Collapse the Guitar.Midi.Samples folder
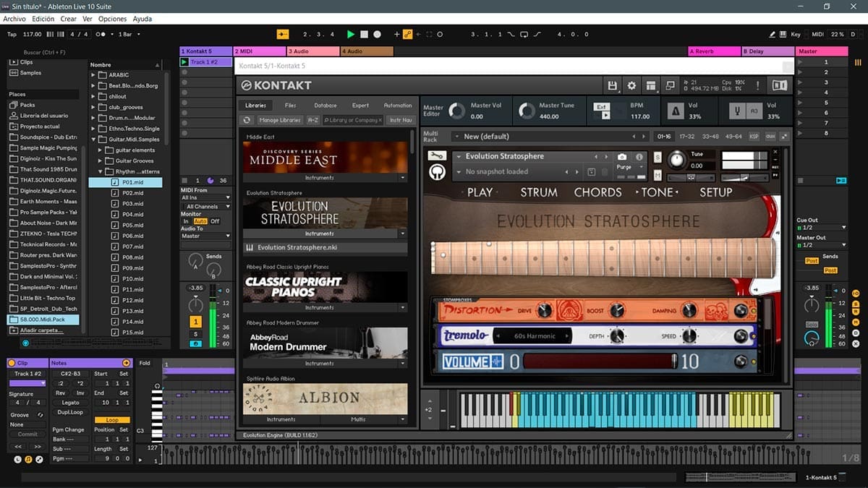868x488 pixels. pyautogui.click(x=93, y=140)
